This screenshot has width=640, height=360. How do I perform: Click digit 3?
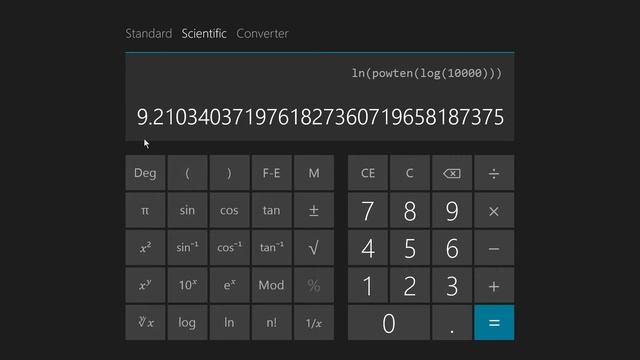(x=452, y=285)
